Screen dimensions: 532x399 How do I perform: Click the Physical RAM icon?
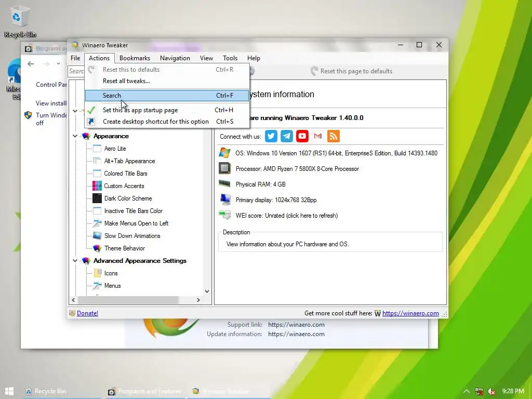pyautogui.click(x=224, y=184)
